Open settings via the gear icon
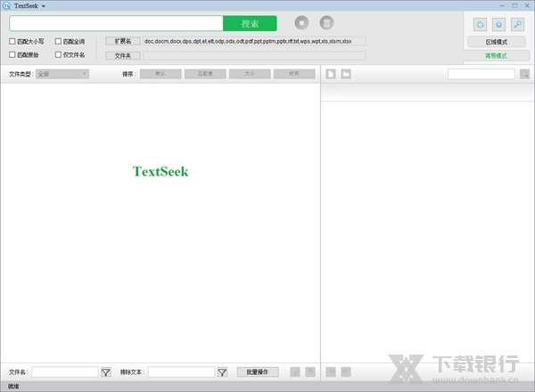The height and width of the screenshot is (392, 535). point(498,25)
